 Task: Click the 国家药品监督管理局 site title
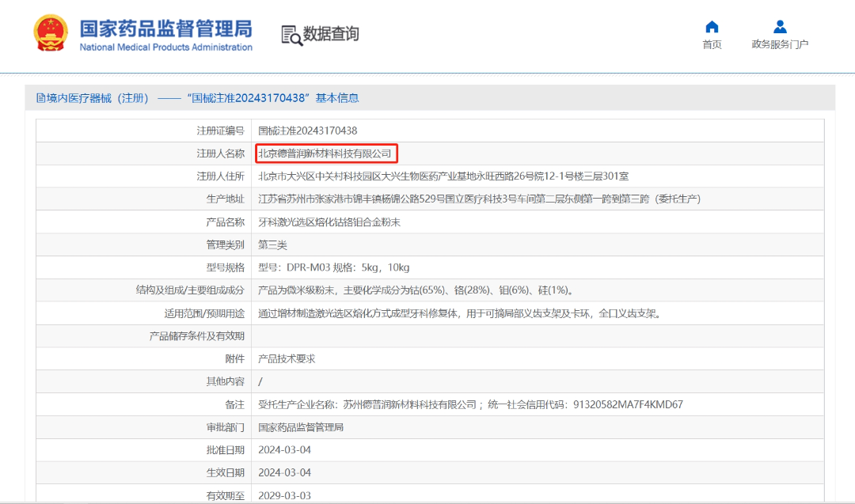click(165, 28)
